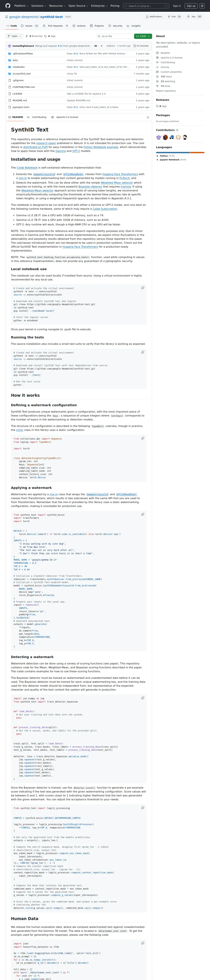Open the src/synthid_text folder
Viewport: 210px width, 980px height.
[22, 74]
